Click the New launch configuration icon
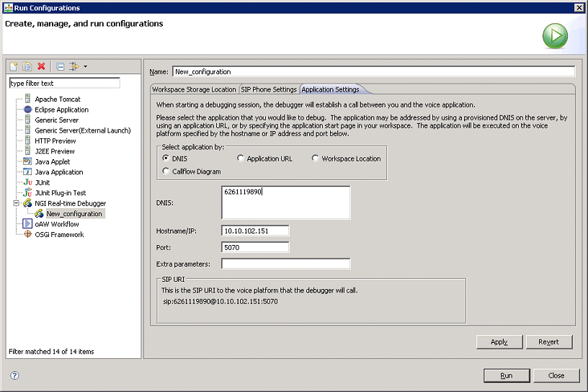The width and height of the screenshot is (588, 392). pyautogui.click(x=14, y=66)
